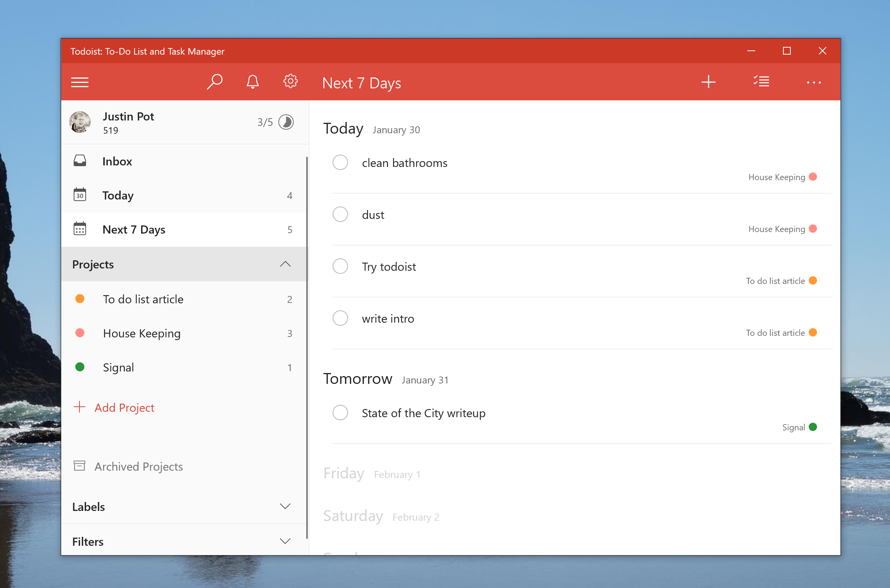The image size is (890, 588).
Task: Toggle completion circle for dust task
Action: click(x=342, y=215)
